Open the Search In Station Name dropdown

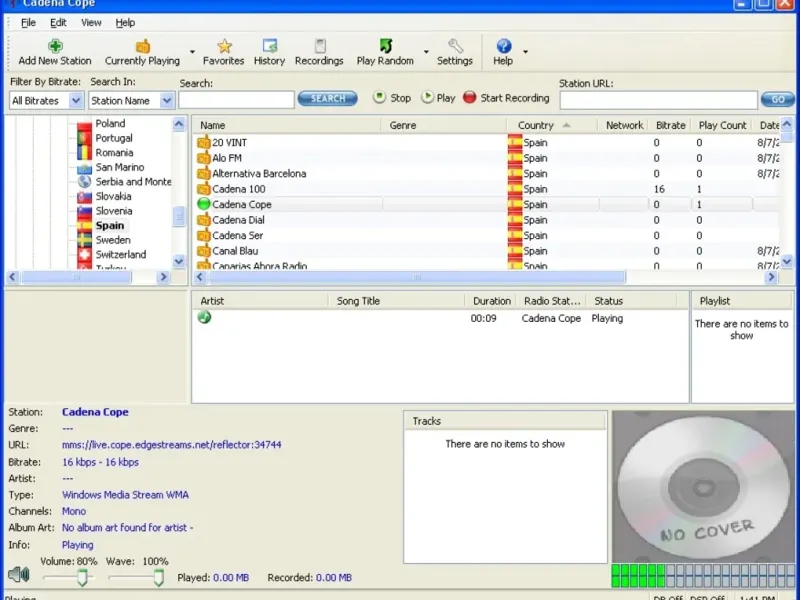coord(167,101)
